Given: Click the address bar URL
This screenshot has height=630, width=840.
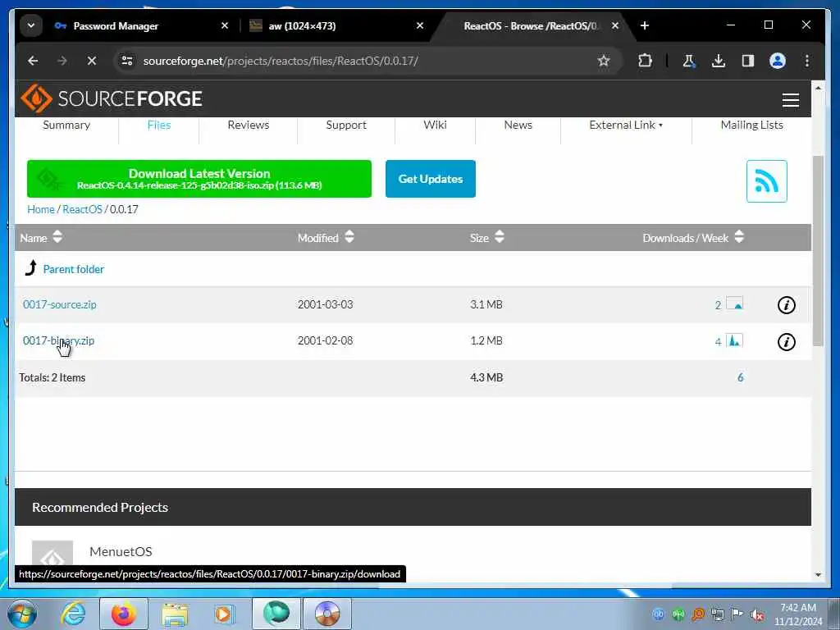Looking at the screenshot, I should coord(281,61).
